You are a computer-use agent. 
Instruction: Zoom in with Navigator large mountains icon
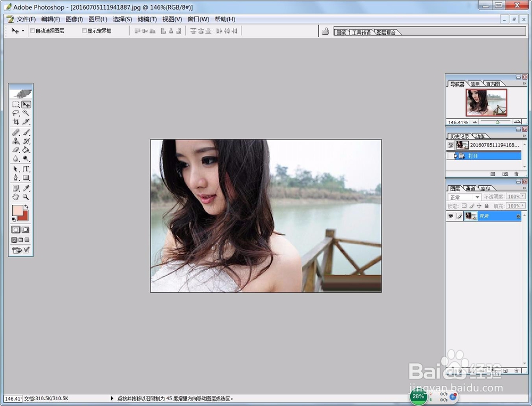pyautogui.click(x=517, y=121)
